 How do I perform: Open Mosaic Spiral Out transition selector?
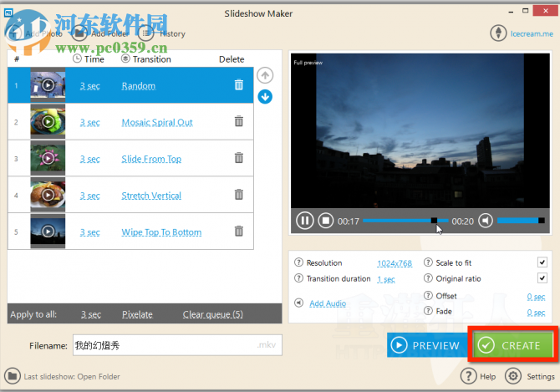(x=157, y=123)
